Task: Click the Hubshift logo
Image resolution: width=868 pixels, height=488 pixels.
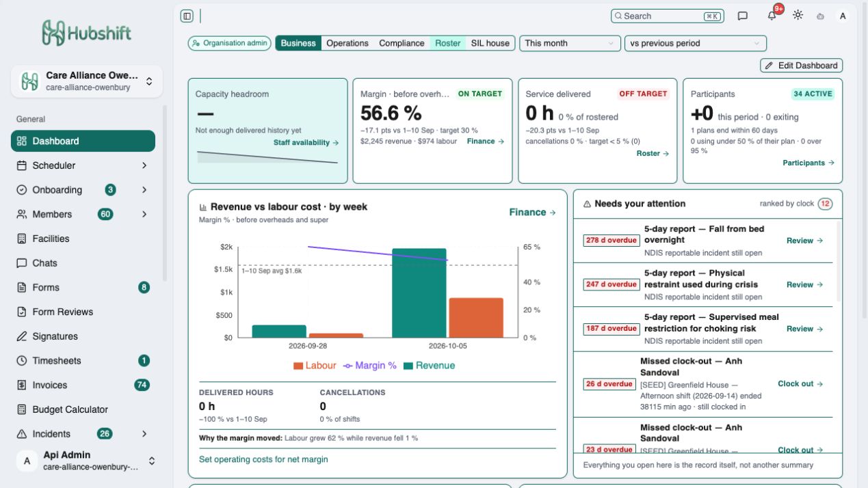Action: click(87, 32)
